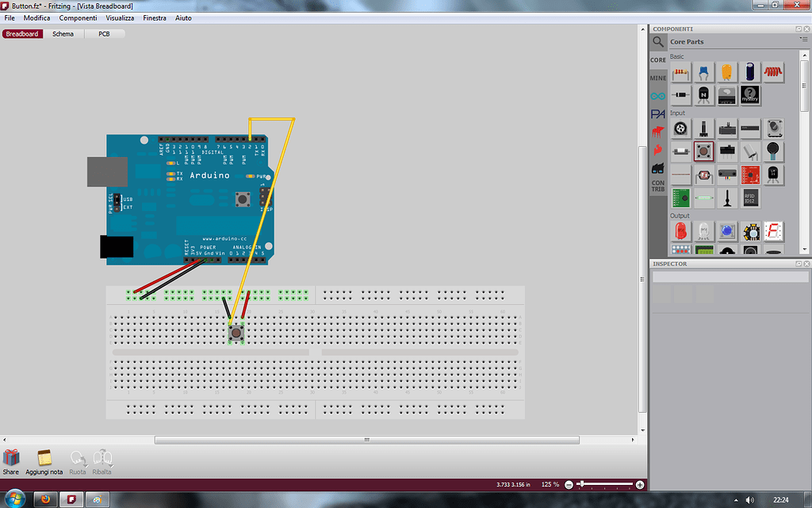Click the Mystery Part icon
The width and height of the screenshot is (812, 508).
click(x=749, y=95)
